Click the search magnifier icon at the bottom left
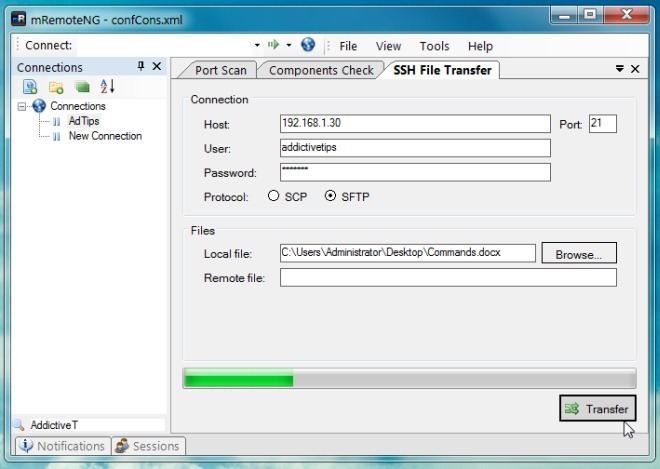The width and height of the screenshot is (660, 469). pyautogui.click(x=19, y=424)
